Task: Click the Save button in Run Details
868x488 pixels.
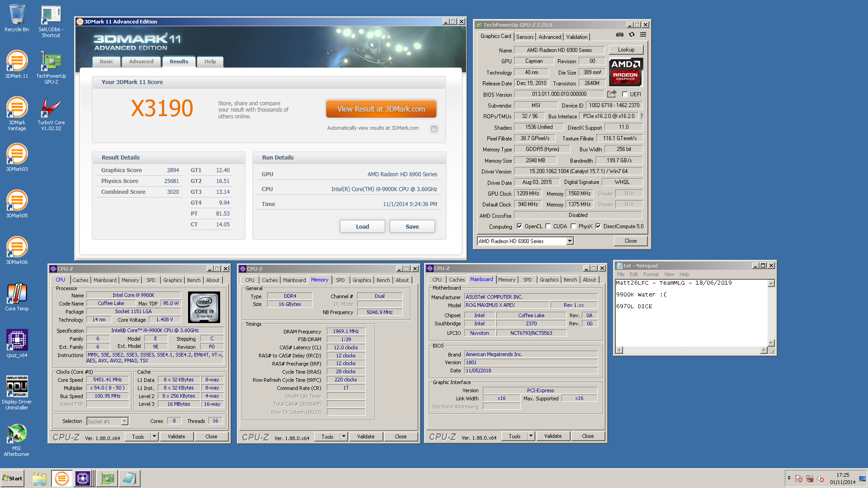Action: [x=412, y=227]
